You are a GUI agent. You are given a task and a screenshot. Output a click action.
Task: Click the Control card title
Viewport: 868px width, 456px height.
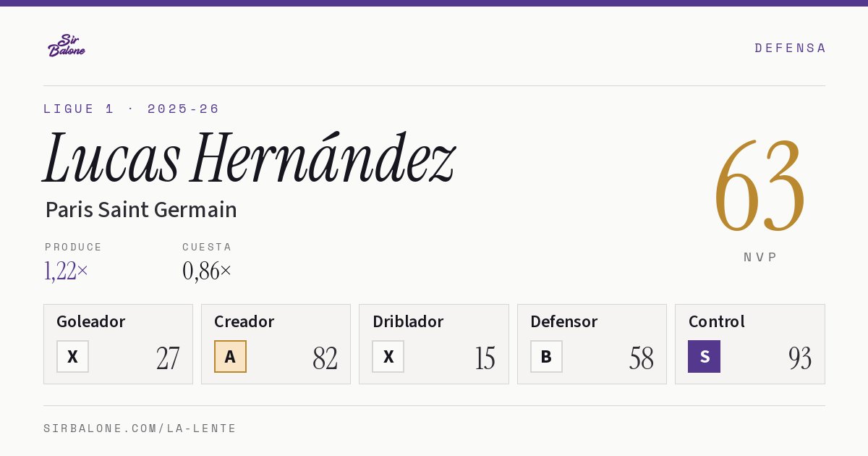coord(717,321)
